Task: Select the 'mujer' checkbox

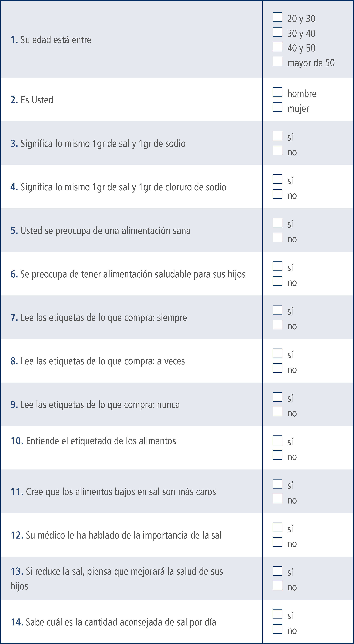Action: (x=277, y=107)
